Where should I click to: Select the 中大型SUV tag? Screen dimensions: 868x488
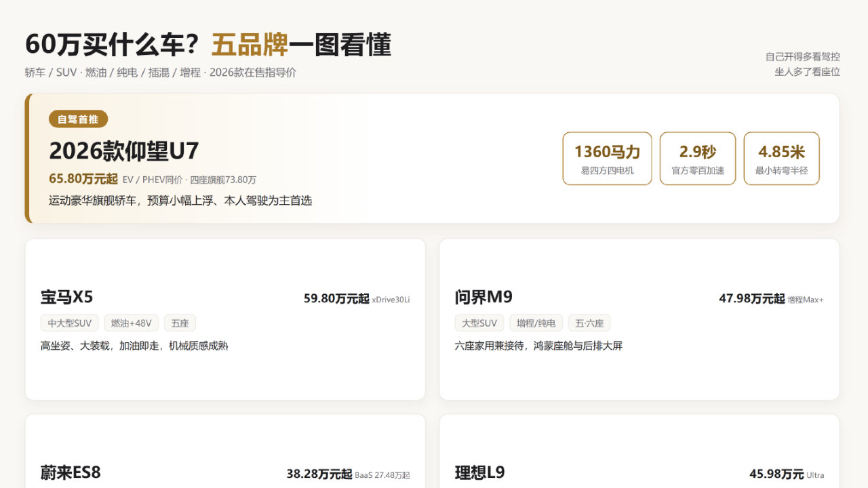pos(70,323)
